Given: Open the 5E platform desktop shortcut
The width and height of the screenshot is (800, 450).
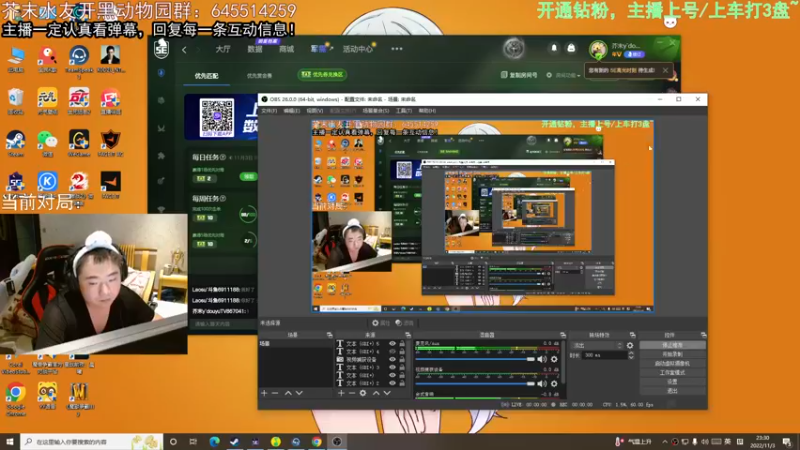Looking at the screenshot, I should pyautogui.click(x=15, y=182).
